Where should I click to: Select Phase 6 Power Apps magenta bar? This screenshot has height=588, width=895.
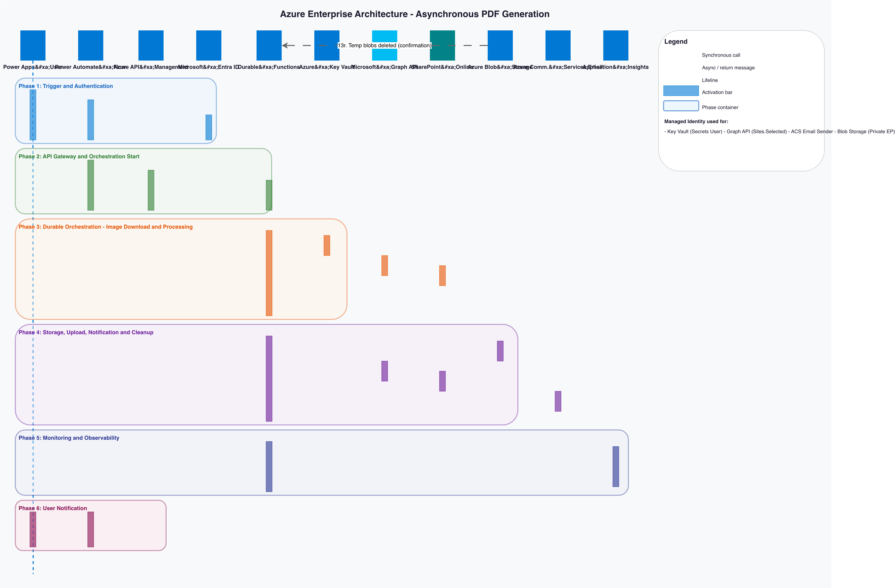[x=33, y=529]
